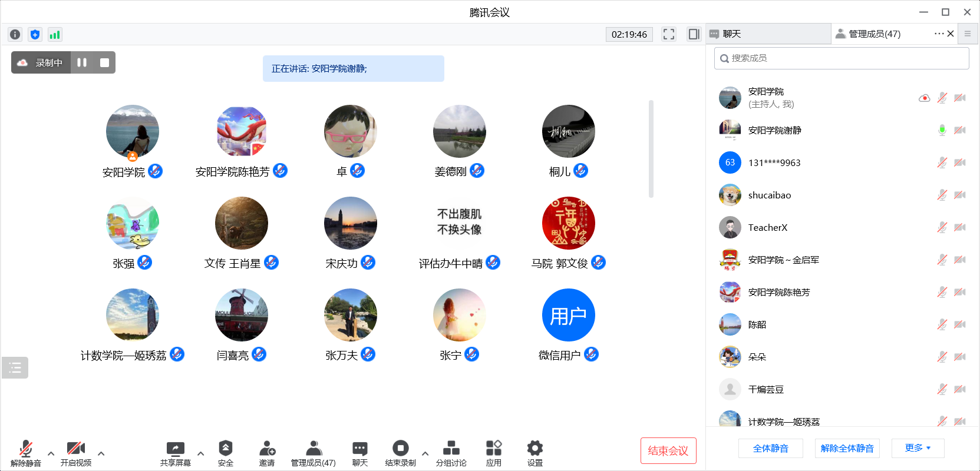Click mute icon beside 评估办牛中晴

493,263
